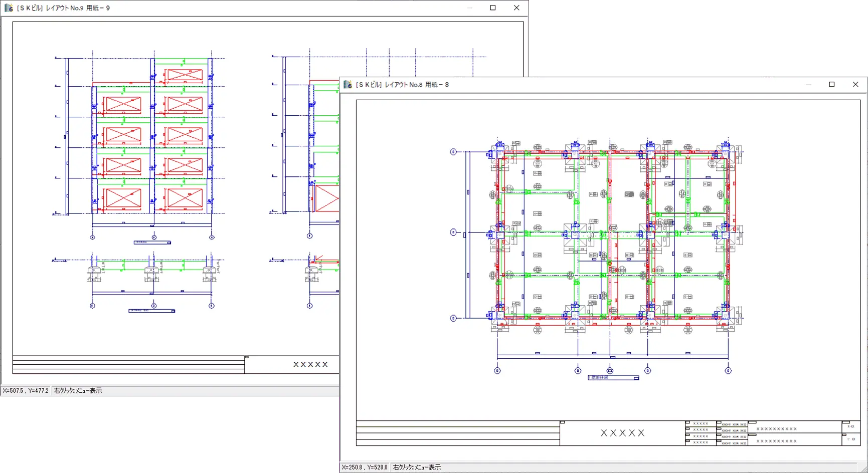
Task: Click the X-XX cell in the No.8 title block
Action: pyautogui.click(x=850, y=427)
